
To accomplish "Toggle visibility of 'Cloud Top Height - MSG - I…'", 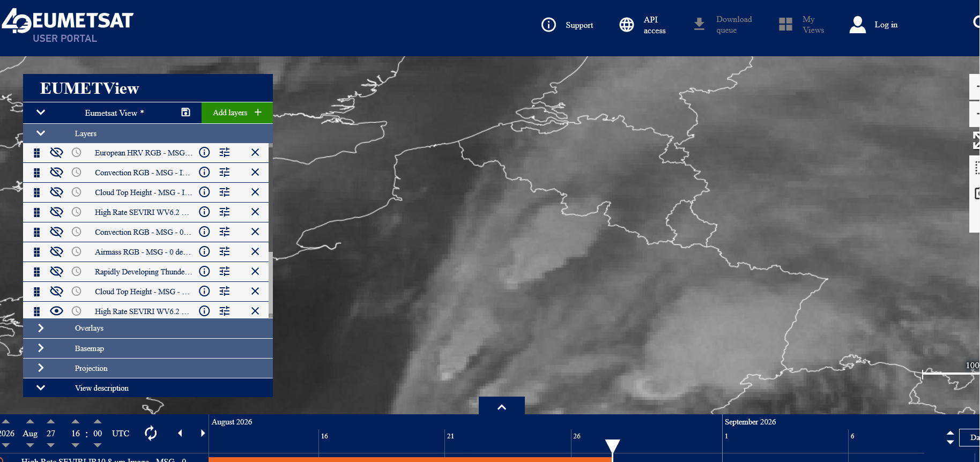I will 56,192.
